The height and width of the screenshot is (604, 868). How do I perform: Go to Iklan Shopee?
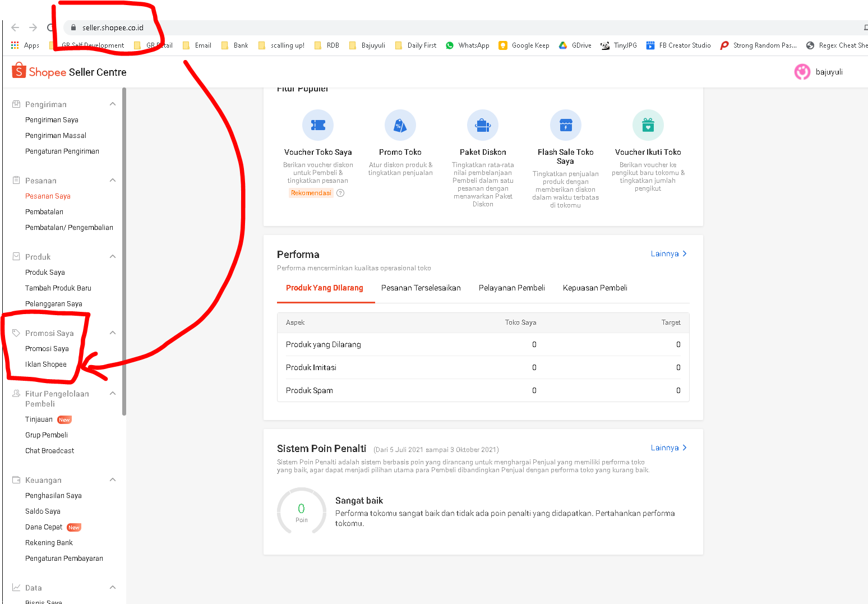[x=46, y=365]
